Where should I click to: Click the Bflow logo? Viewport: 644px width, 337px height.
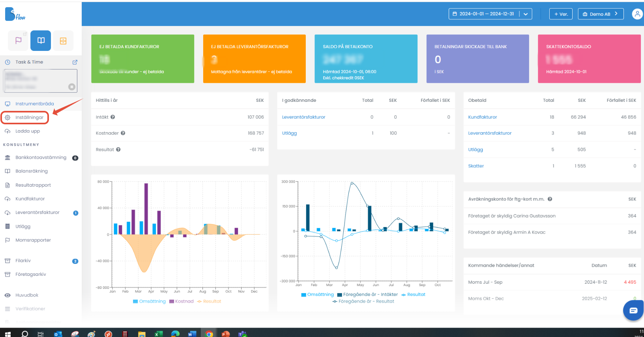coord(15,14)
